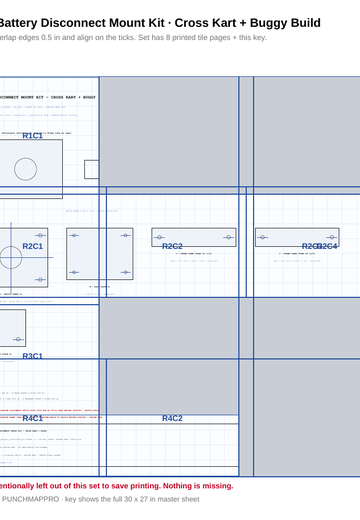The width and height of the screenshot is (360, 520).
Task: Click the Battery Disconnect Mount Kit title
Action: pyautogui.click(x=159, y=23)
